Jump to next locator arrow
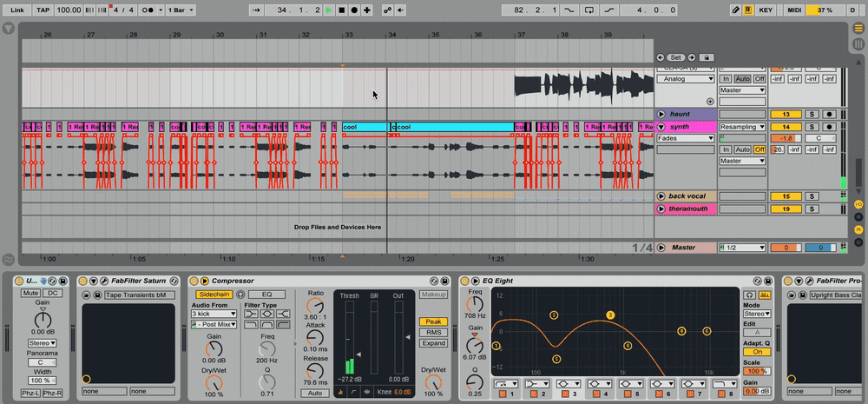This screenshot has width=868, height=404. tap(692, 57)
